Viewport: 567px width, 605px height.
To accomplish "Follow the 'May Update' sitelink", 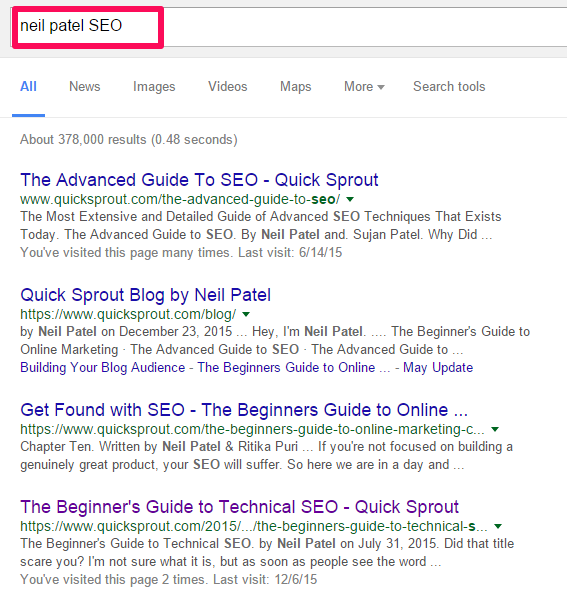I will click(x=438, y=367).
